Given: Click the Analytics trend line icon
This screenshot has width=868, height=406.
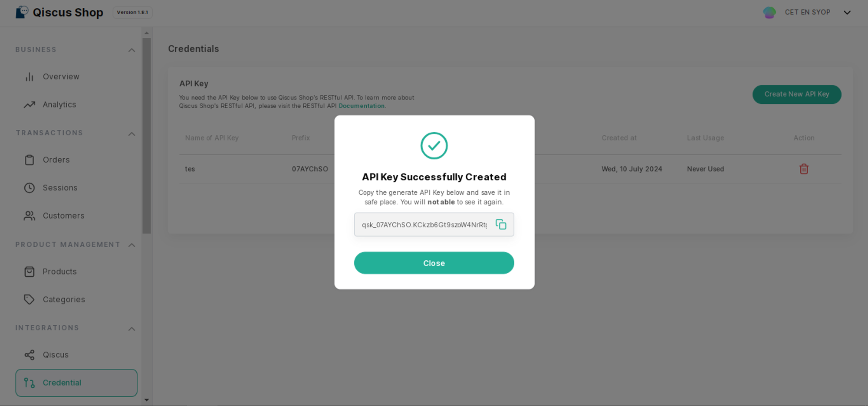Looking at the screenshot, I should [29, 105].
